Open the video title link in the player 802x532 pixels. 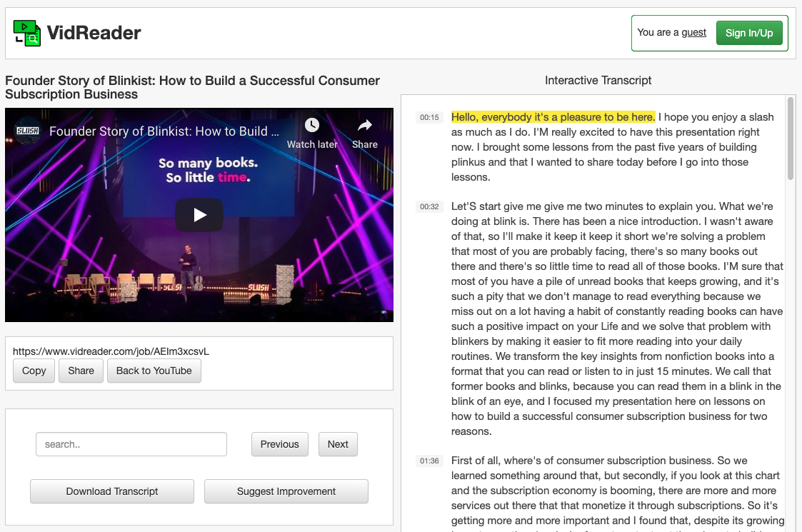164,131
